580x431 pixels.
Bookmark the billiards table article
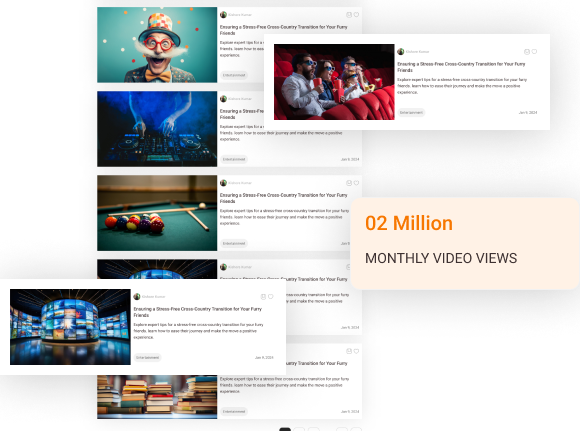coord(349,183)
